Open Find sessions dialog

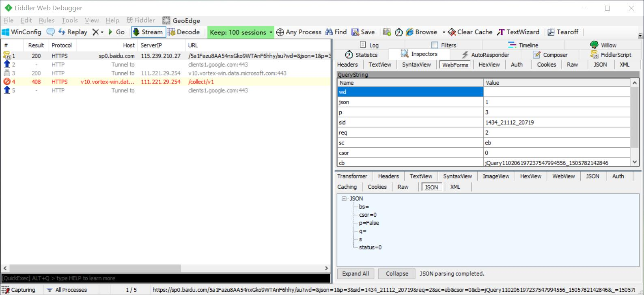(336, 32)
